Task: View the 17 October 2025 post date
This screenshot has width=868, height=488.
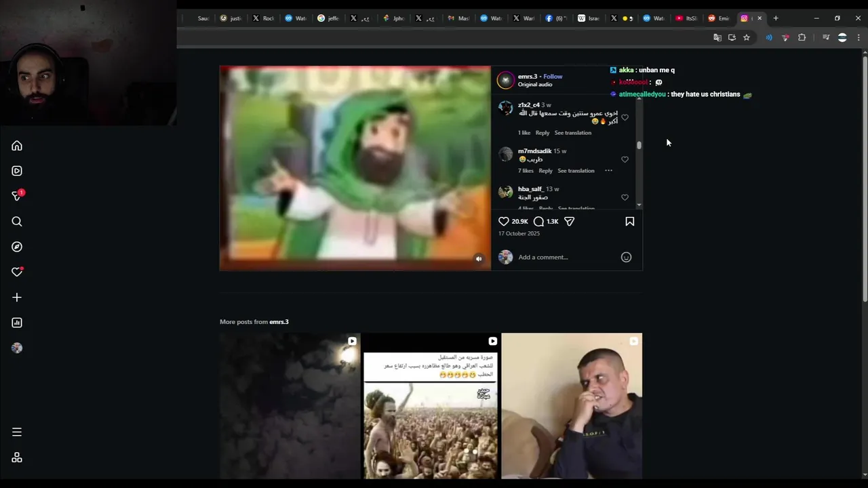Action: [519, 234]
